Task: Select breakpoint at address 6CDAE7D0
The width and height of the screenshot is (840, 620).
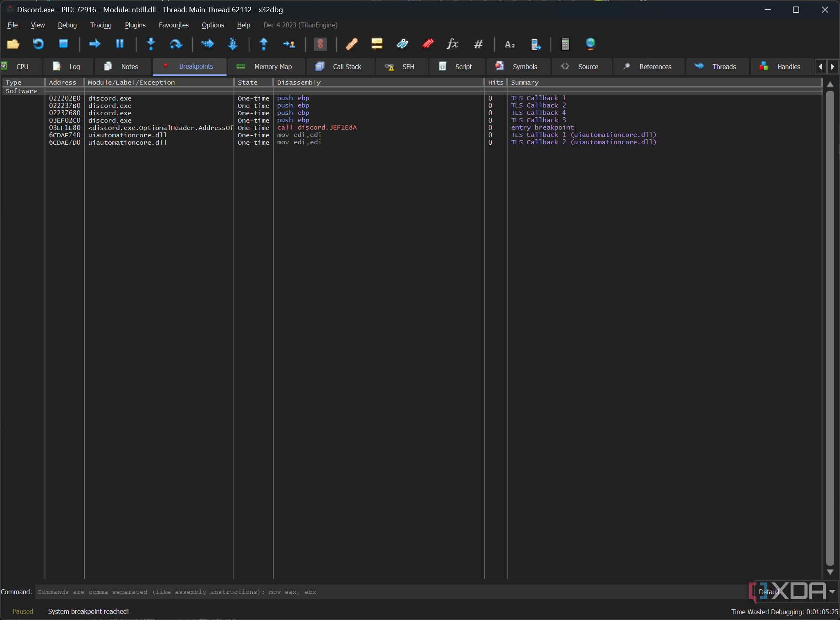Action: click(412, 142)
